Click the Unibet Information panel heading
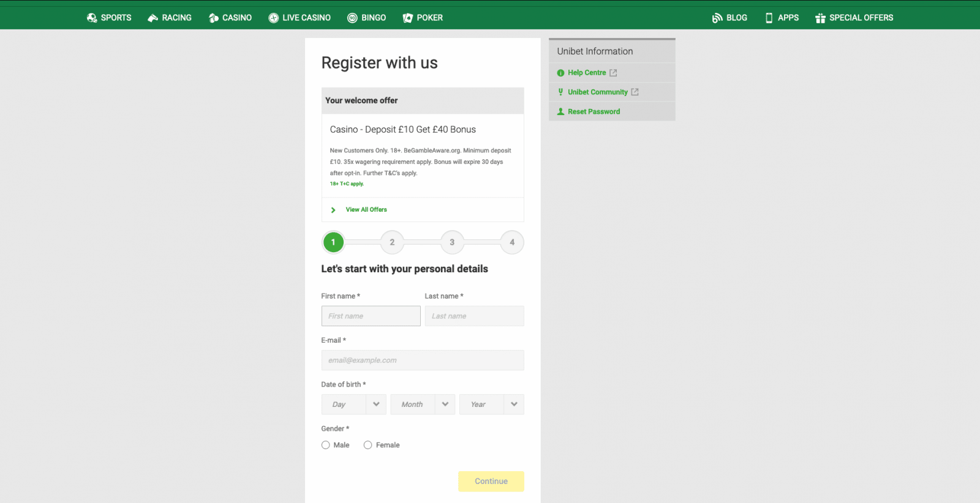 [595, 51]
